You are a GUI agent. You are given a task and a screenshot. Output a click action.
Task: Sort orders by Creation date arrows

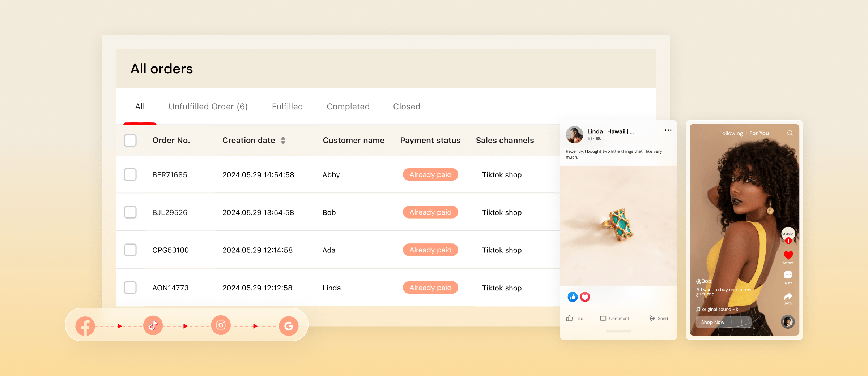coord(283,141)
